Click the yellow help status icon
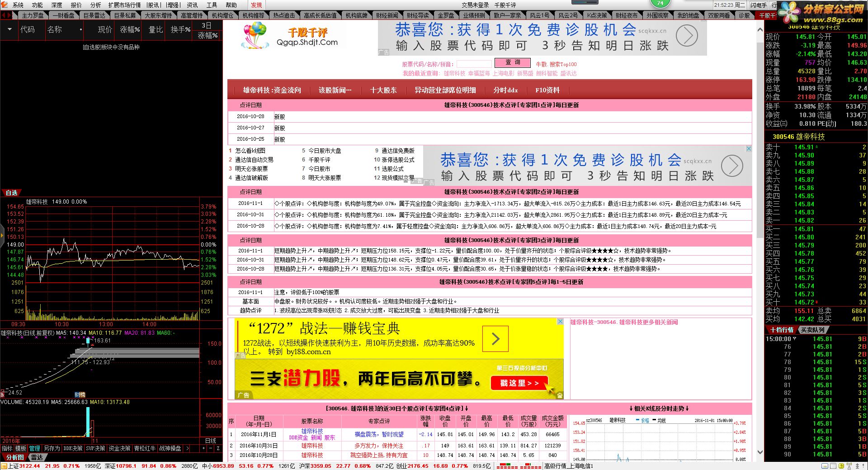The image size is (868, 470). point(841,466)
